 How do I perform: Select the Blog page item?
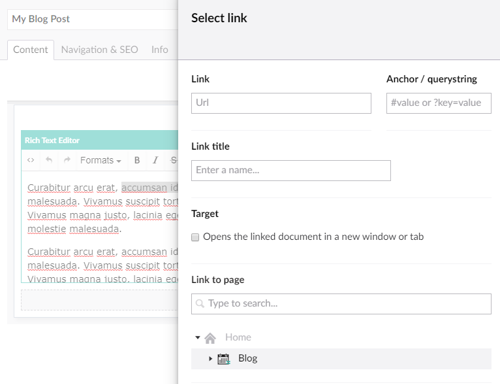tap(341, 359)
